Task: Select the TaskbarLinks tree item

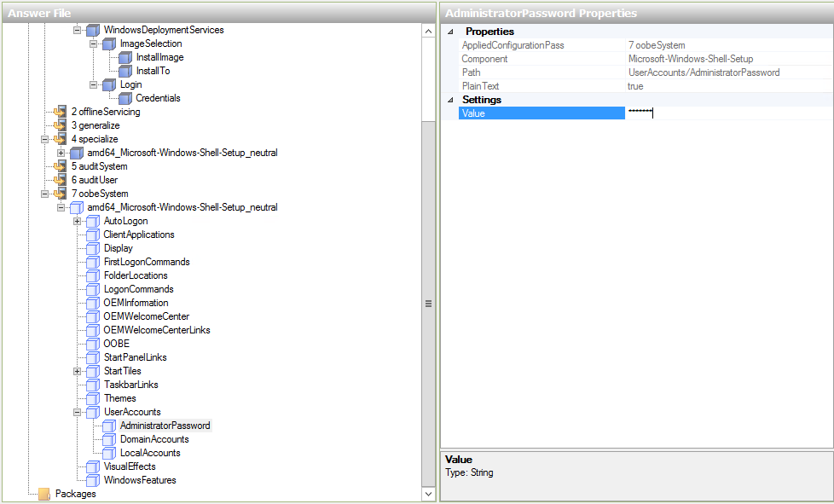Action: point(130,385)
